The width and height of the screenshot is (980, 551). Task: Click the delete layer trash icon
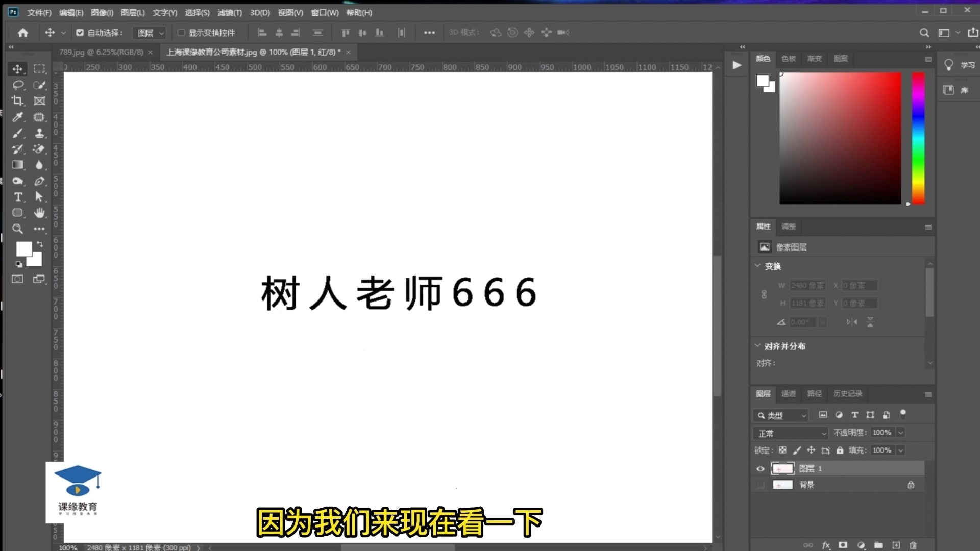click(x=913, y=545)
